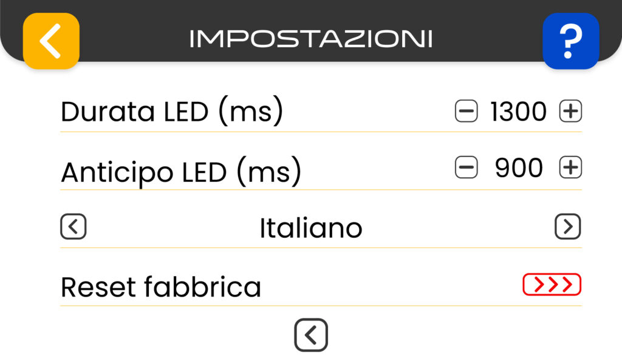Click the Durata LED (ms) label
This screenshot has width=622, height=364.
tap(172, 112)
